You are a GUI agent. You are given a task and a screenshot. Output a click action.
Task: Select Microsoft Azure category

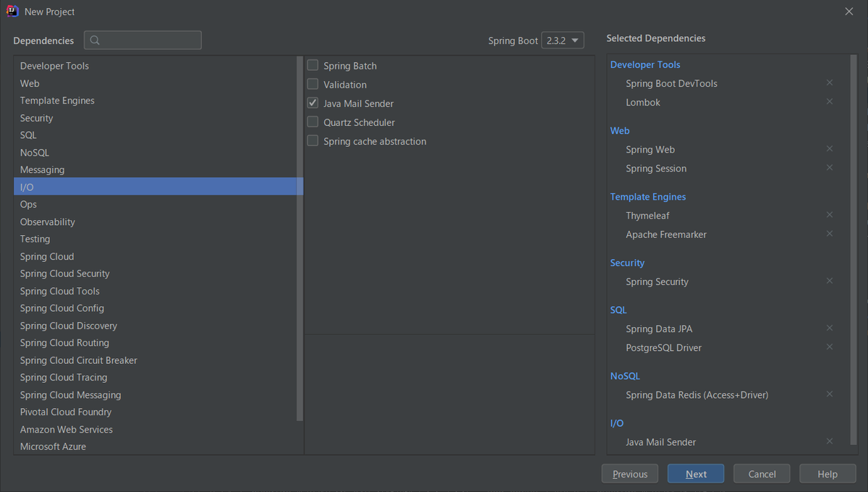(x=155, y=446)
